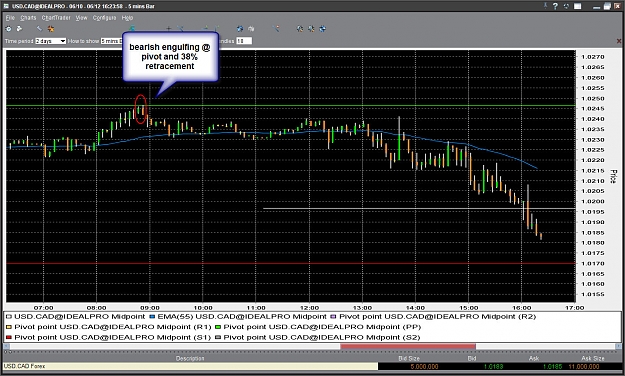Image resolution: width=625 pixels, height=376 pixels.
Task: Close the toolbar with the red X
Action: click(x=619, y=41)
